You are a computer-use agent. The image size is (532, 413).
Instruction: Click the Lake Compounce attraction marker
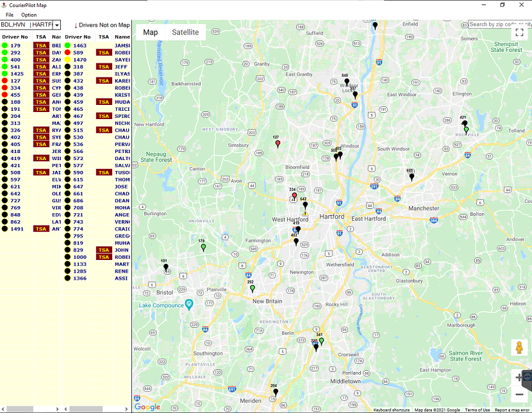[x=189, y=304]
